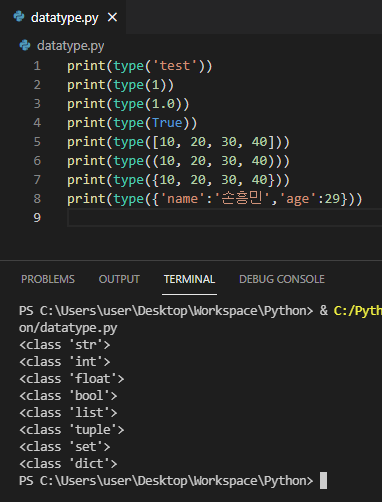Click terminal output <class 'tuple'>

click(72, 430)
